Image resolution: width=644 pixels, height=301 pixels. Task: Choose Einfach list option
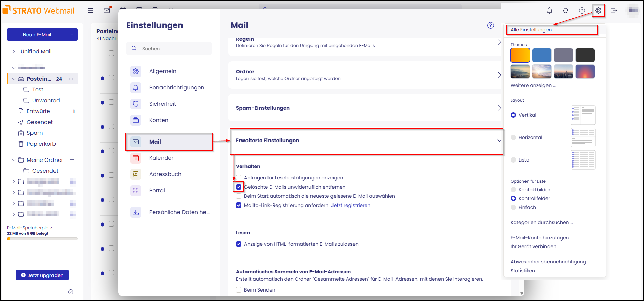coord(513,207)
